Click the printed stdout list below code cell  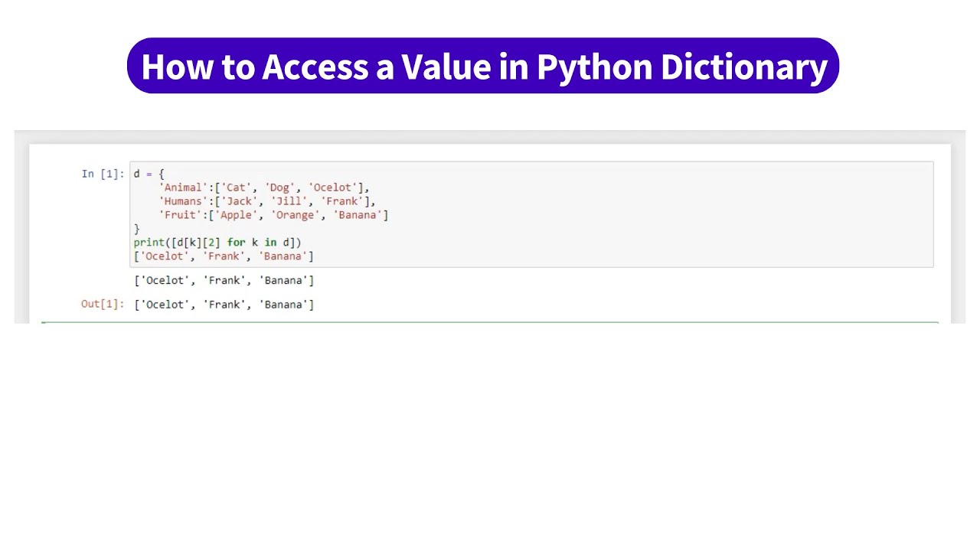224,280
